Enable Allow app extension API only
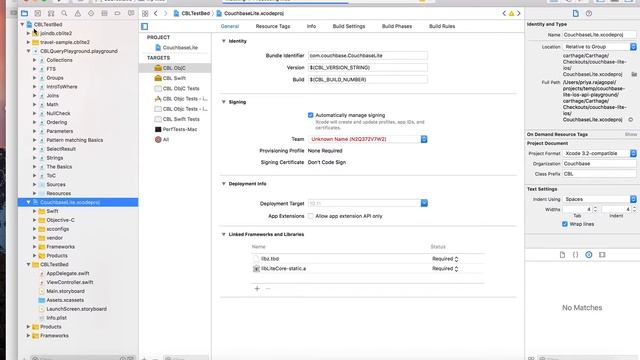This screenshot has height=360, width=640. [311, 216]
